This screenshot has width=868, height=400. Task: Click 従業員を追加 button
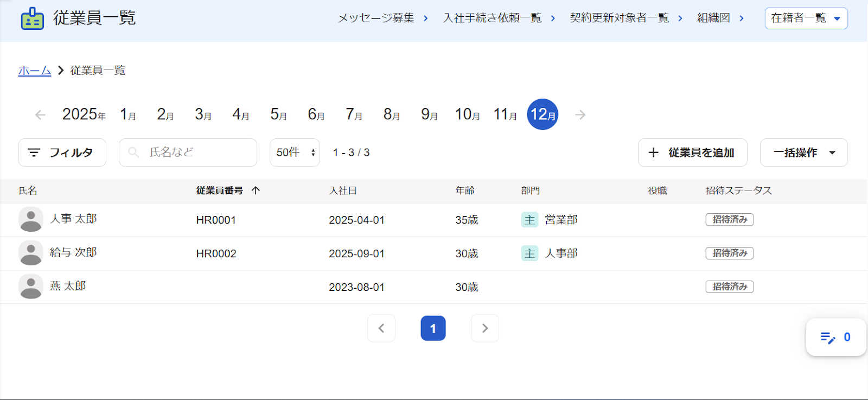[693, 153]
